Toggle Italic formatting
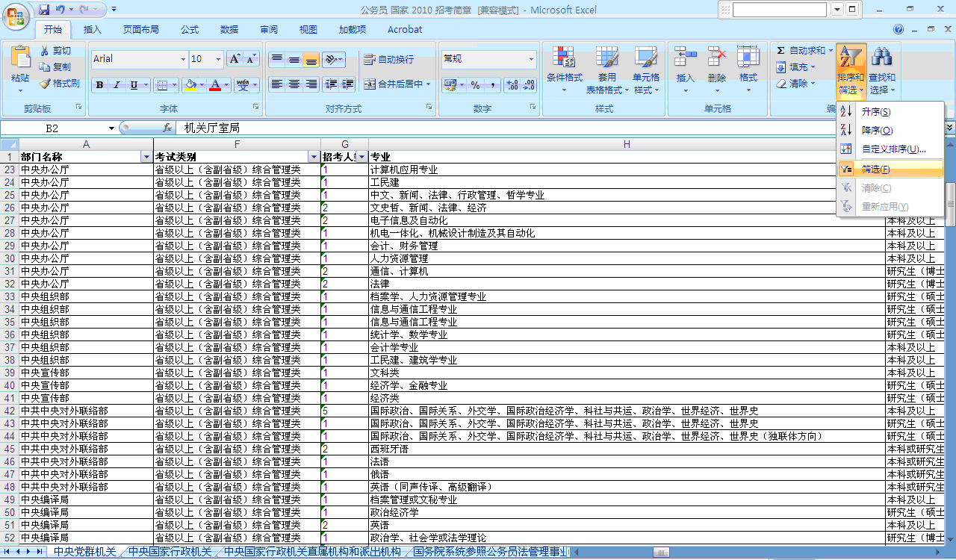Image resolution: width=956 pixels, height=560 pixels. coord(117,85)
